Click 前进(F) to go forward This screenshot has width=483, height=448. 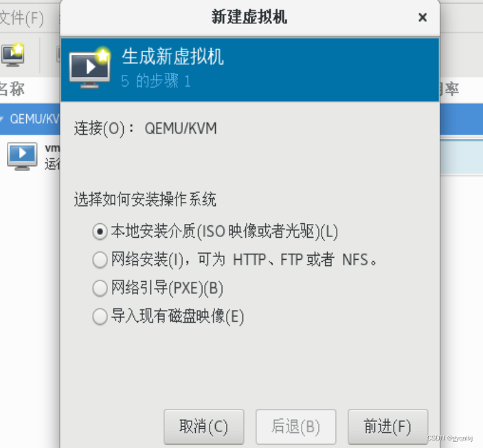[x=387, y=427]
